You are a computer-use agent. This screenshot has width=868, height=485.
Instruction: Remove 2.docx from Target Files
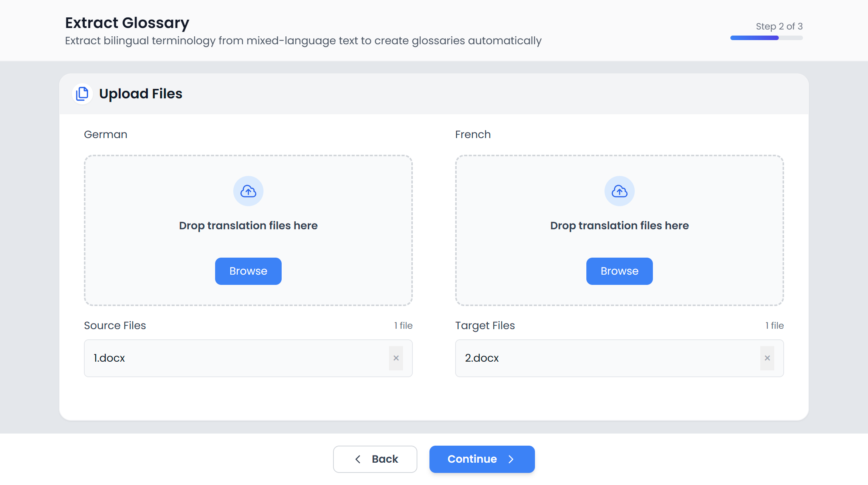pyautogui.click(x=767, y=358)
